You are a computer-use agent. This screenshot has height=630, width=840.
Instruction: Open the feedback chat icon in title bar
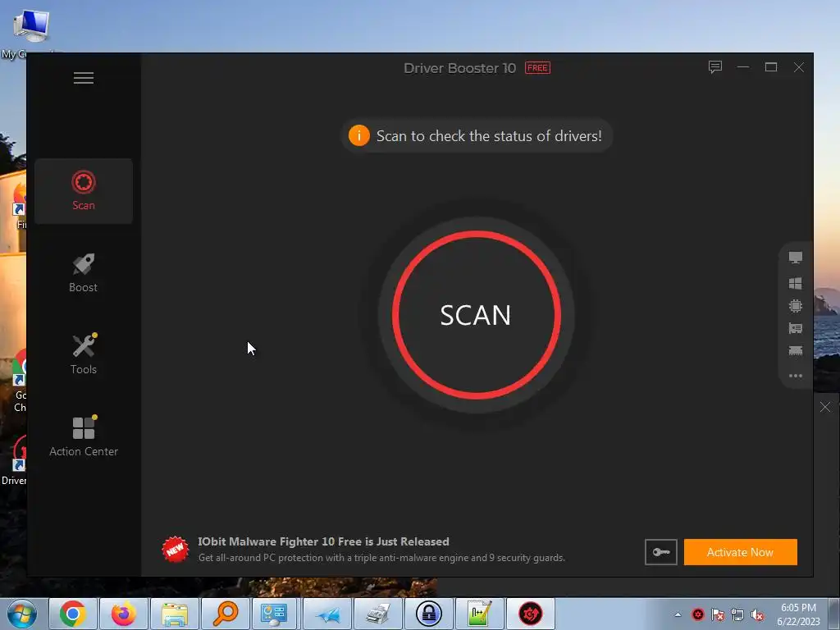pos(715,67)
